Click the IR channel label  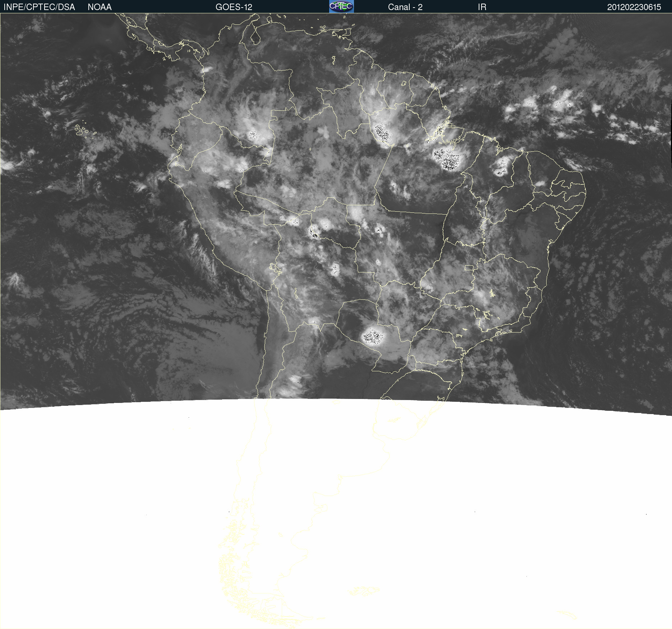click(x=482, y=7)
